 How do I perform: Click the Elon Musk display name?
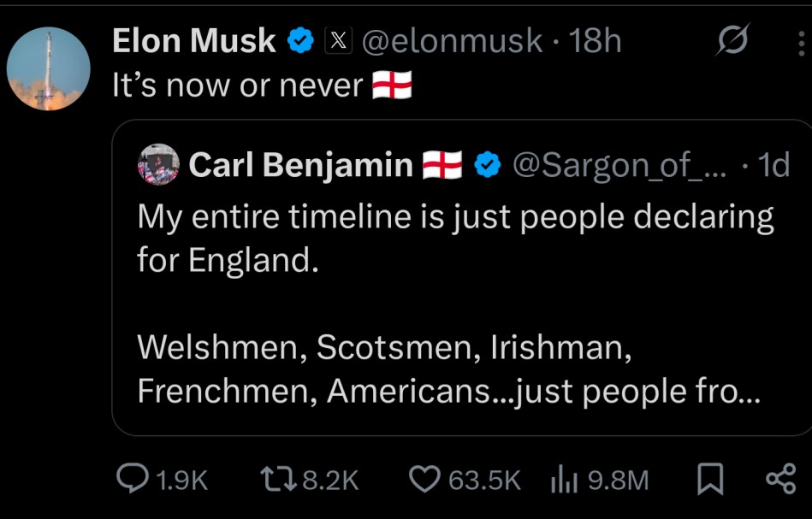(193, 40)
